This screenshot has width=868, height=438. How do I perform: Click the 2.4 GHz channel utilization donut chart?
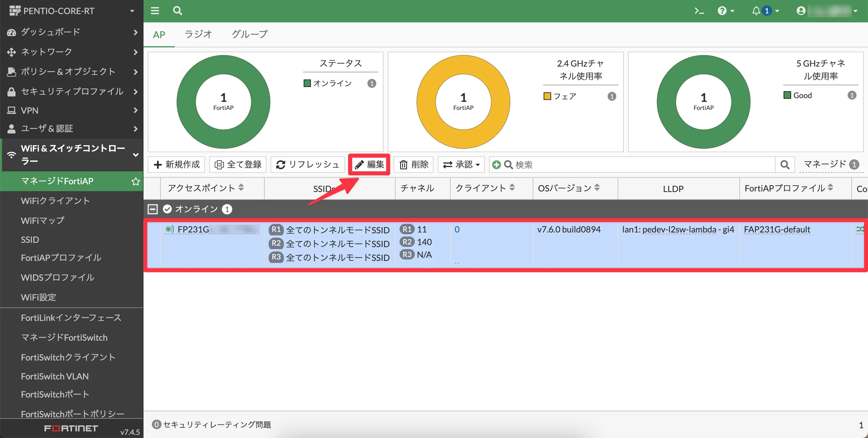point(463,102)
